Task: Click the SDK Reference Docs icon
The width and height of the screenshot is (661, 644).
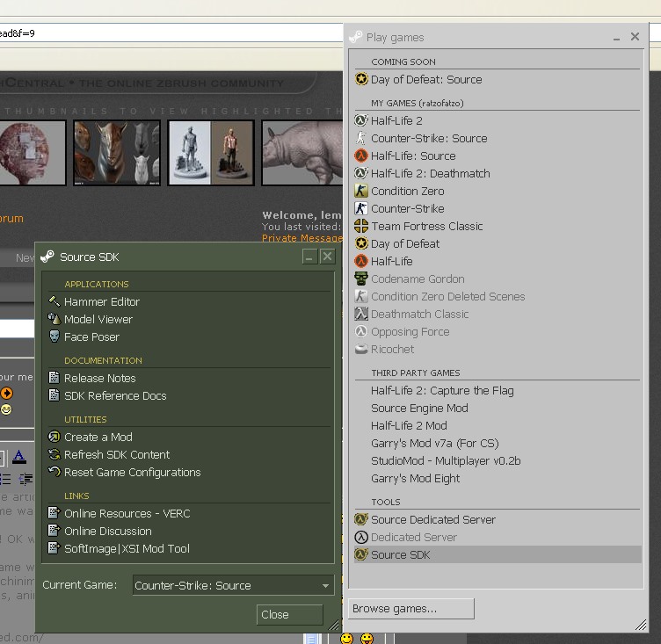Action: tap(54, 395)
